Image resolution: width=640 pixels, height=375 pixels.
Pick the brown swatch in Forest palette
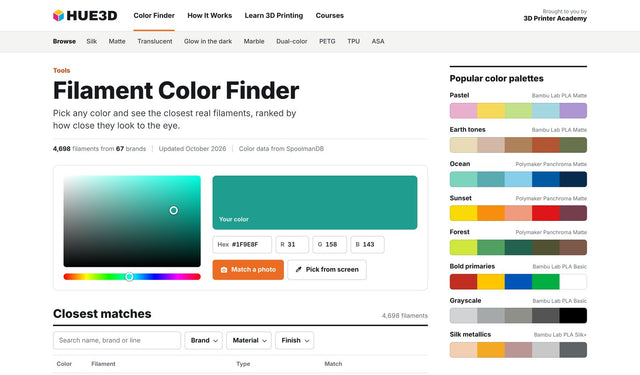click(573, 247)
